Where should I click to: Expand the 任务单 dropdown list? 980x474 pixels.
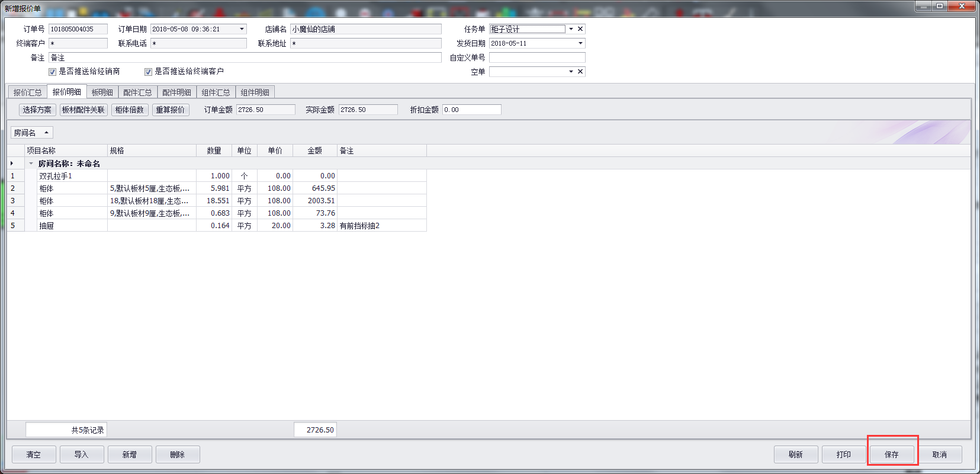coord(571,29)
